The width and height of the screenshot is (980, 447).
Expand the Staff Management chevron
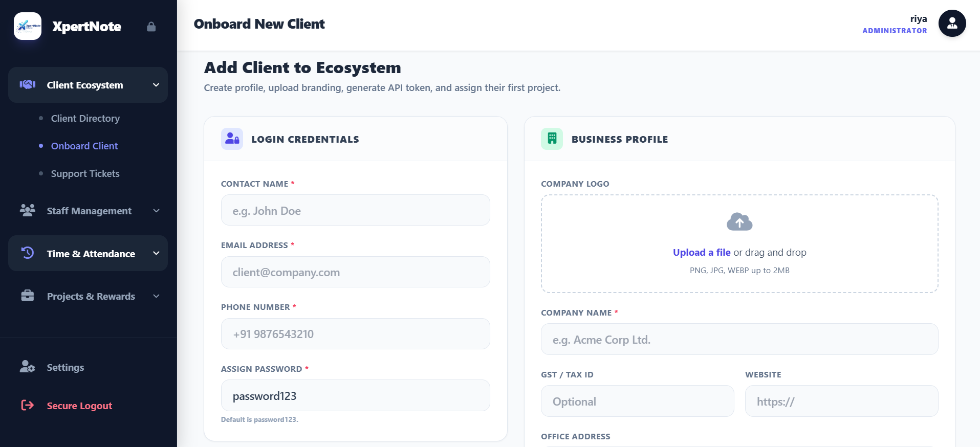156,211
